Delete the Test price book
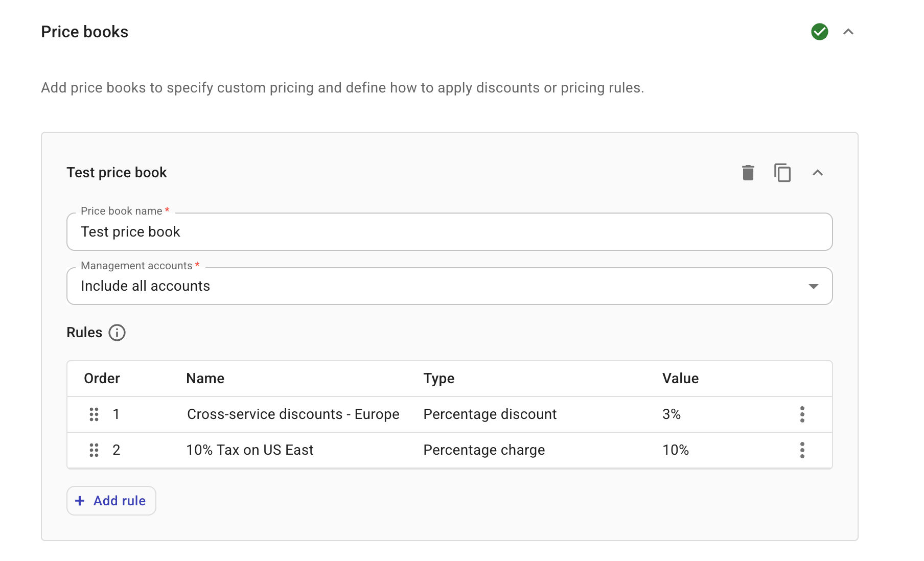This screenshot has width=924, height=561. 748,173
